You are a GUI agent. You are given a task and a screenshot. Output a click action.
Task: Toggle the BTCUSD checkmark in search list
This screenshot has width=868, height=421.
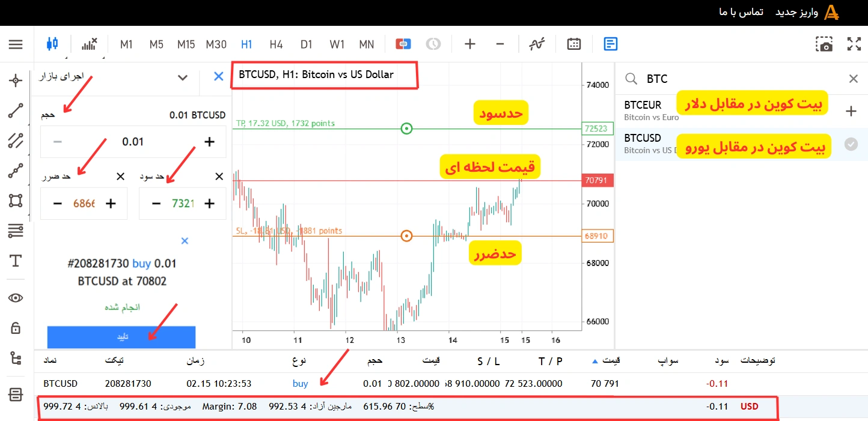coord(851,144)
